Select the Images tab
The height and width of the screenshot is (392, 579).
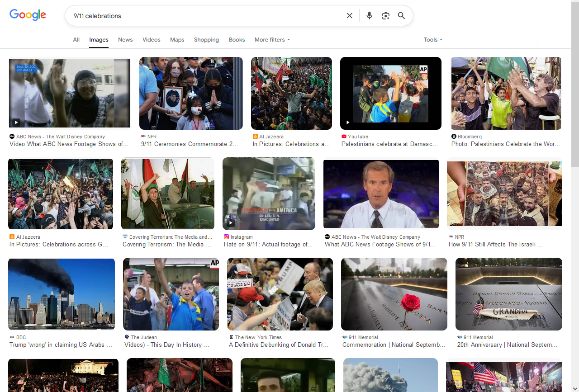99,40
